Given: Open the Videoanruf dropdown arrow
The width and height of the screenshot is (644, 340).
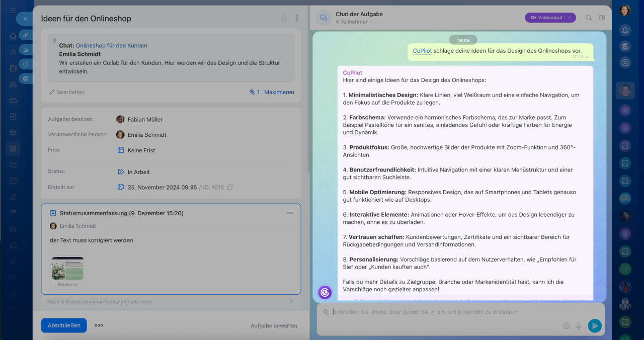Looking at the screenshot, I should point(570,18).
